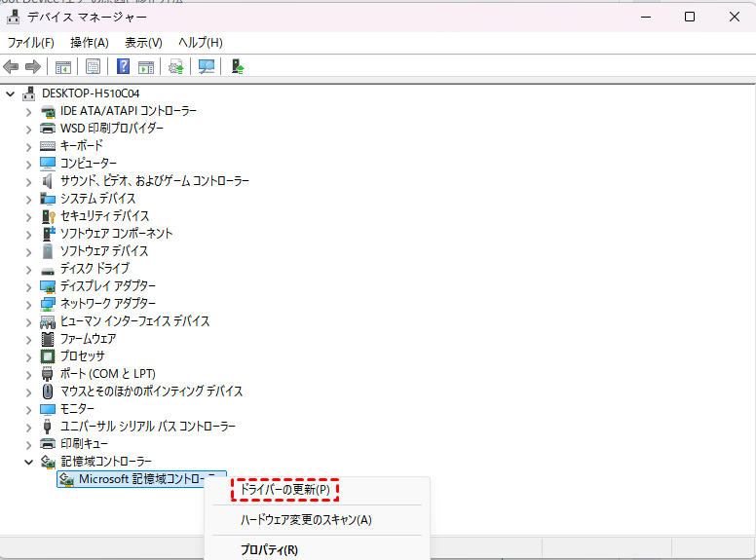
Task: Click the back arrow toolbar icon
Action: 12,66
